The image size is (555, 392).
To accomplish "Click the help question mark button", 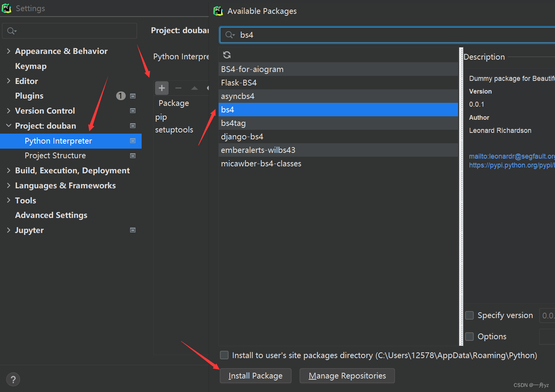I will pos(13,380).
